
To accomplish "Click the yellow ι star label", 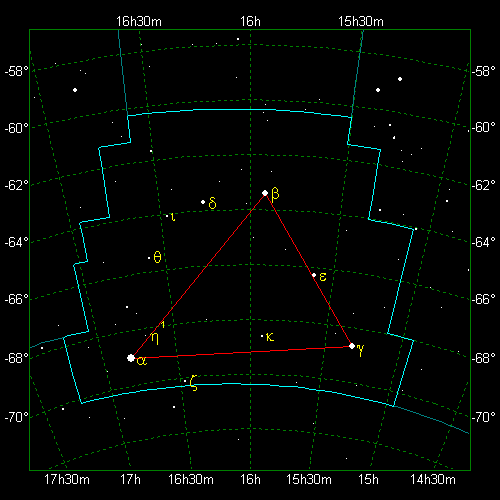I will coord(173,217).
